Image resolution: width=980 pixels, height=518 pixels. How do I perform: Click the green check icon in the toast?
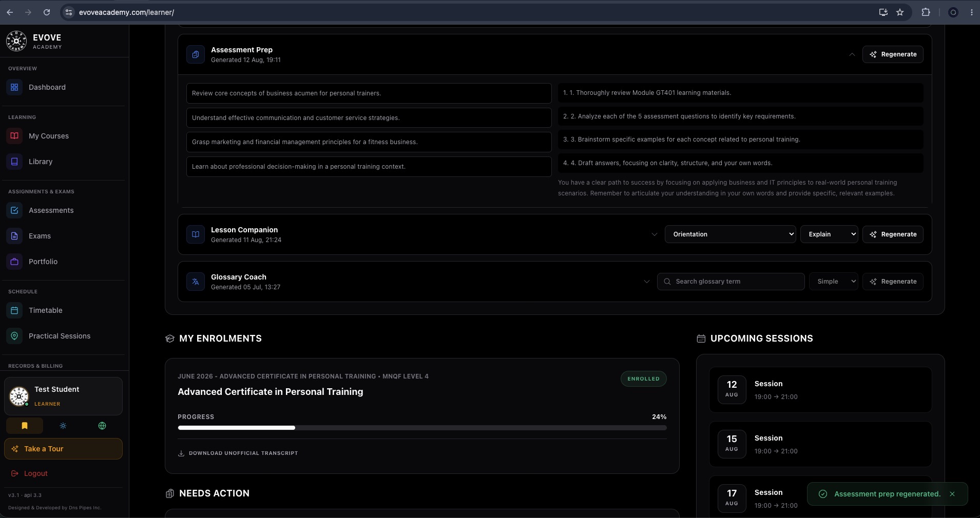[823, 494]
